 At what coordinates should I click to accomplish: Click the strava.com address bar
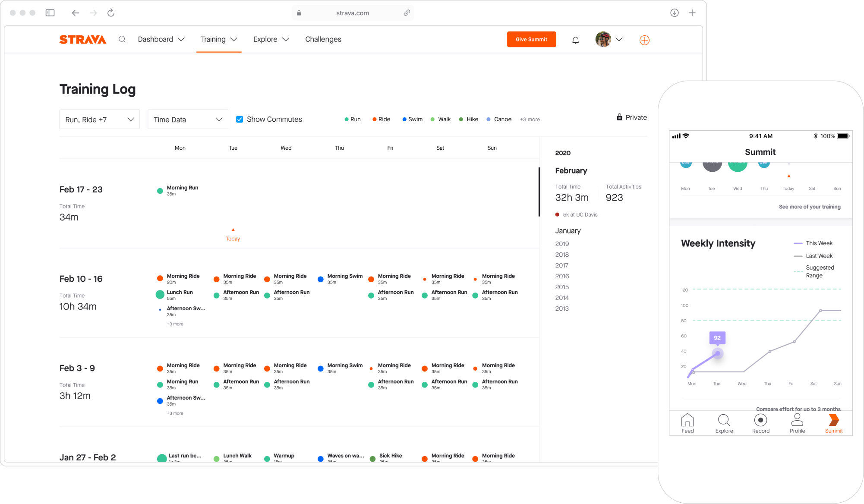[x=353, y=13]
